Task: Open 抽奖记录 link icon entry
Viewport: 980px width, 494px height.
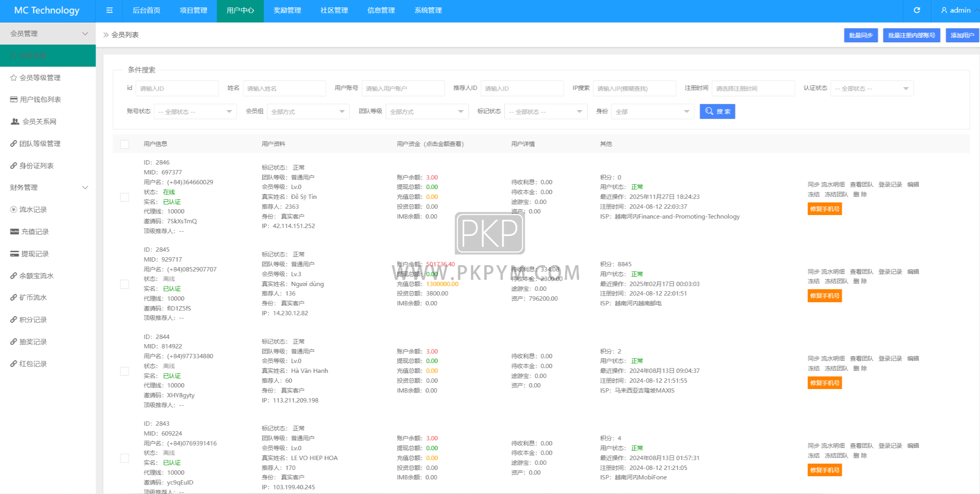Action: tap(13, 342)
